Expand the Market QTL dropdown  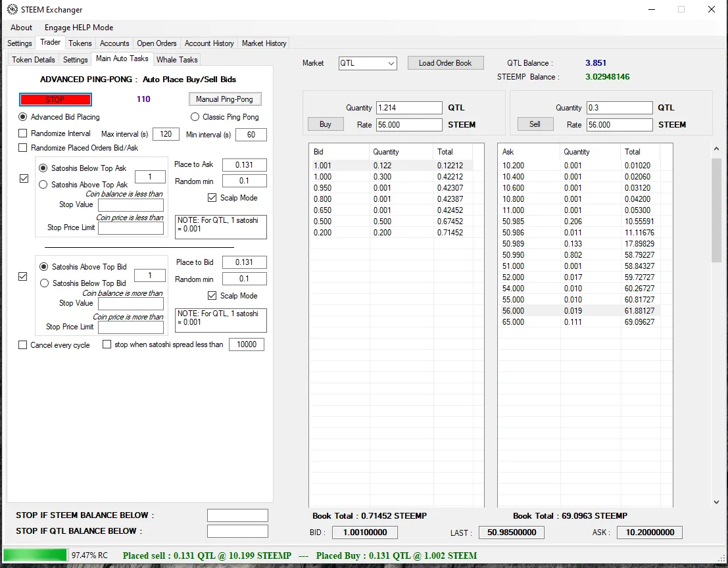(391, 63)
